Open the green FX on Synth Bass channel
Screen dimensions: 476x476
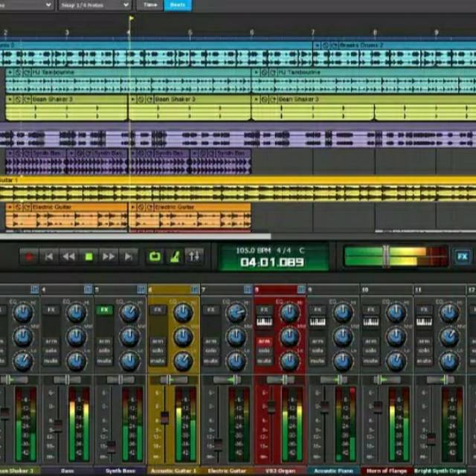[104, 310]
